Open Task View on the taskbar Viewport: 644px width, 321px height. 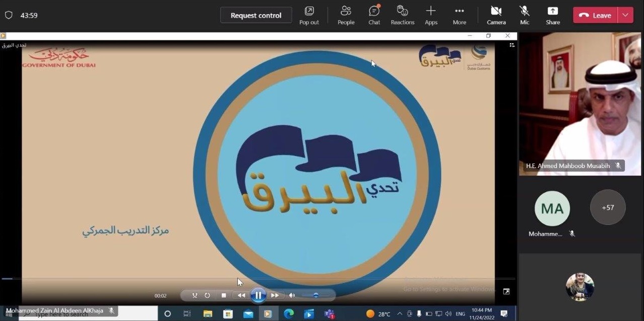(x=187, y=313)
